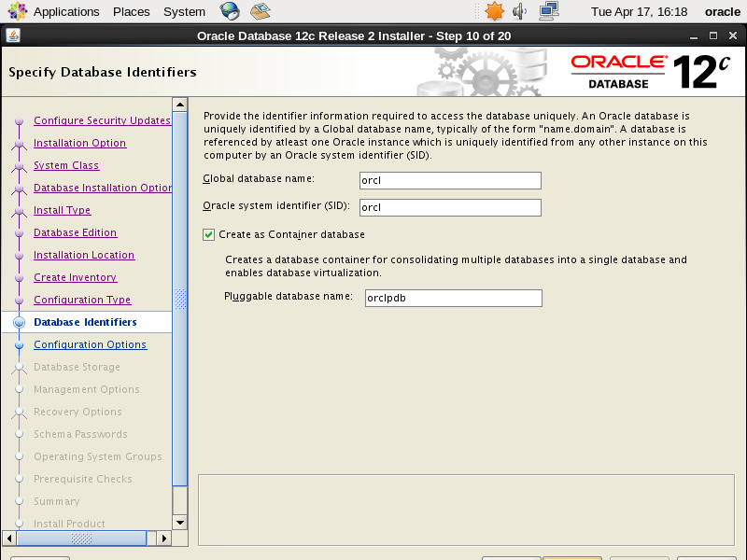Screen dimensions: 747x560
Task: Click the Prerequisite Checks step text
Action: pyautogui.click(x=83, y=479)
